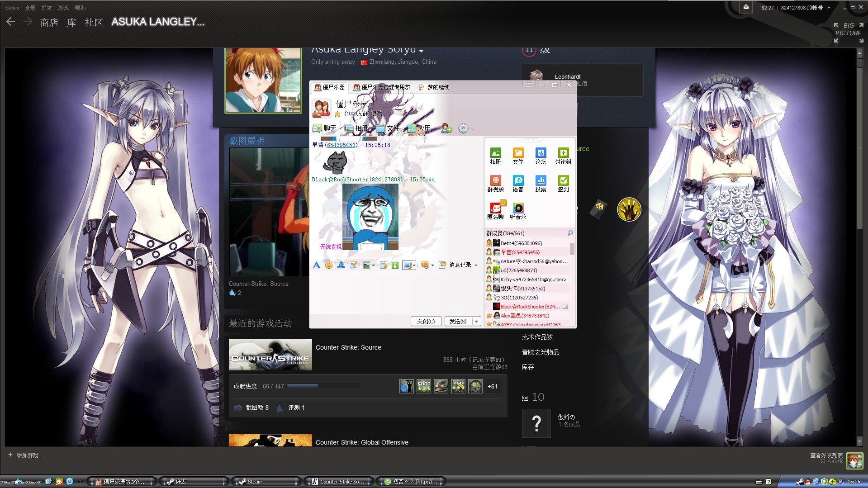868x488 pixels.
Task: Switch to the 好友 taskbar window
Action: tap(194, 482)
